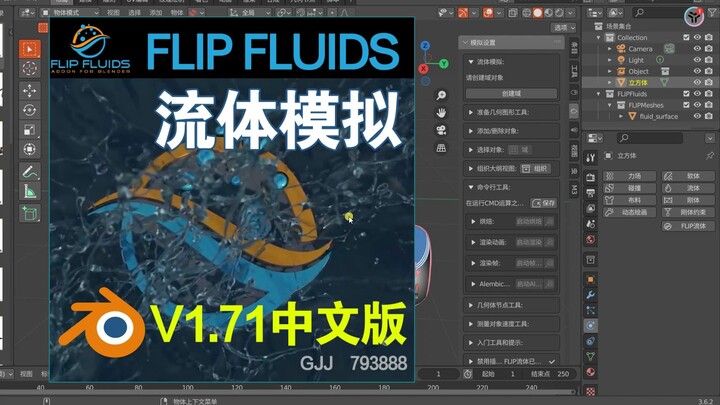Click the pin icon beside 立方体
Screen dimensions: 720x405
[x=710, y=156]
